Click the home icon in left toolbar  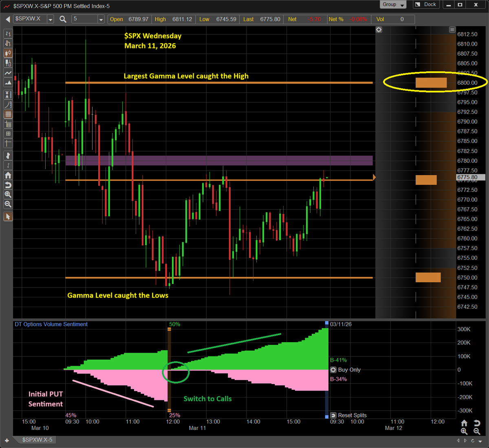coord(8,175)
